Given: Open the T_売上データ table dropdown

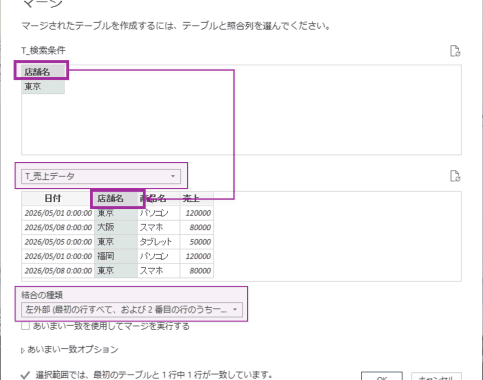Looking at the screenshot, I should tap(101, 176).
